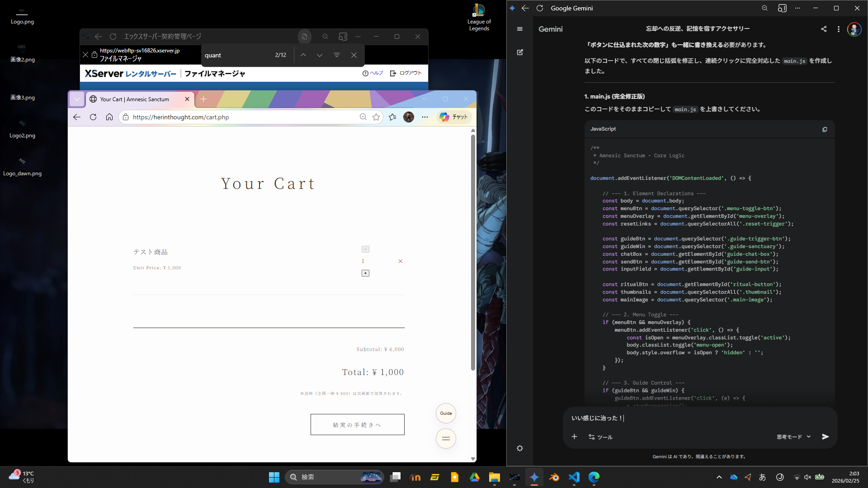Add page to browser favorites star
Screen dimensions: 868x488
(376, 117)
